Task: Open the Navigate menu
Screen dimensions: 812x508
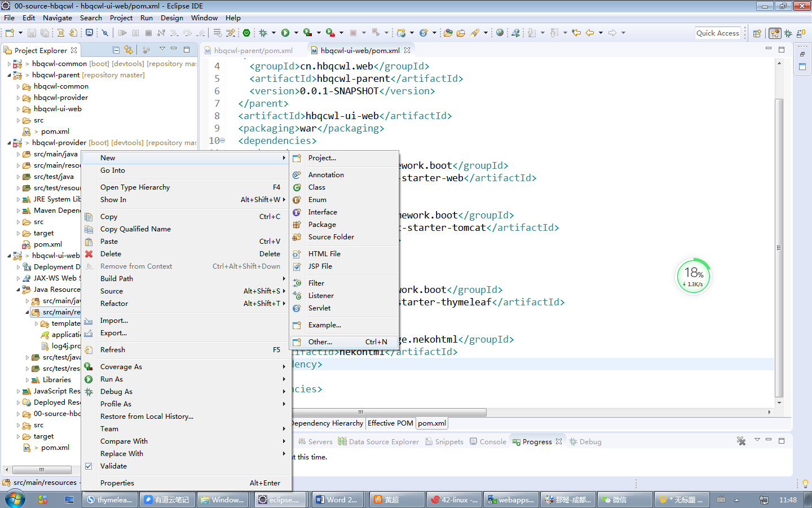Action: pos(58,18)
